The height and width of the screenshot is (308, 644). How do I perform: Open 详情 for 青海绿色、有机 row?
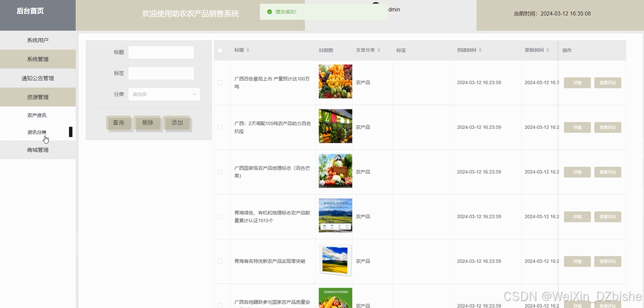[x=577, y=217]
